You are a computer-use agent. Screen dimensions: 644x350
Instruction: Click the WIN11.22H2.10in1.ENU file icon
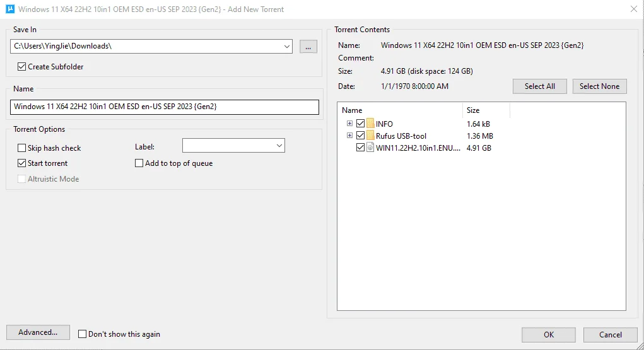(x=370, y=148)
